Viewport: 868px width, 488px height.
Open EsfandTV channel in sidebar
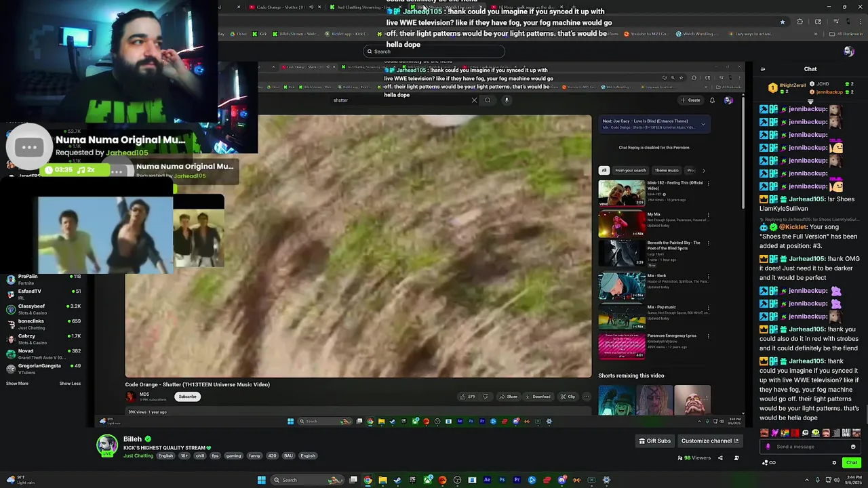tap(44, 294)
